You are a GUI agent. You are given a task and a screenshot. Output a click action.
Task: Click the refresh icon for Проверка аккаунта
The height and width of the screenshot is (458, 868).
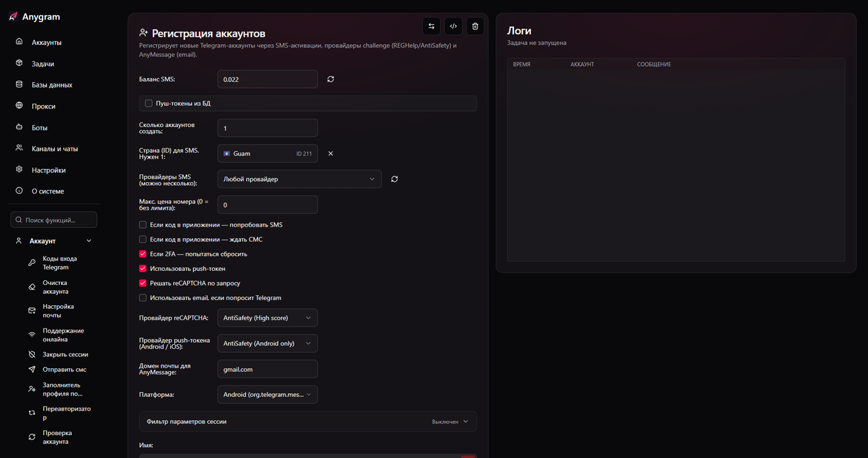click(31, 437)
